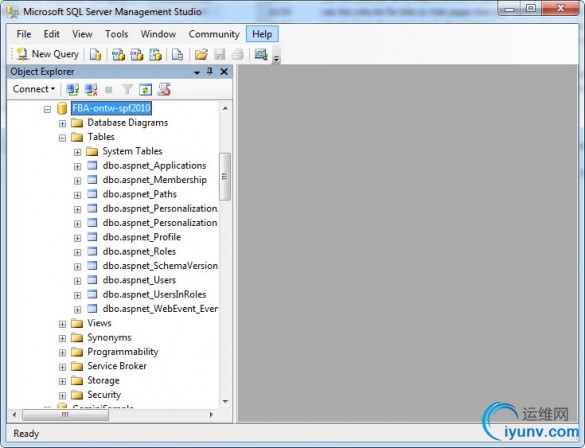Image resolution: width=585 pixels, height=448 pixels.
Task: Open the View menu
Action: [x=82, y=34]
